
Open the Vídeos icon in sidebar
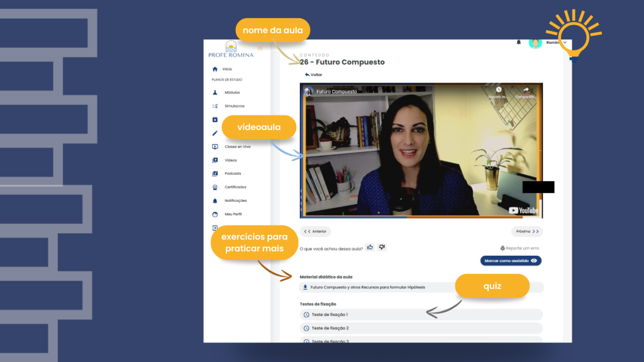(x=215, y=160)
